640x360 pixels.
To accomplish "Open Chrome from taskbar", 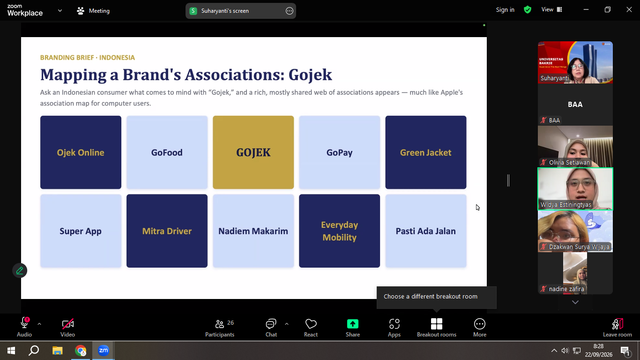I will point(80,351).
